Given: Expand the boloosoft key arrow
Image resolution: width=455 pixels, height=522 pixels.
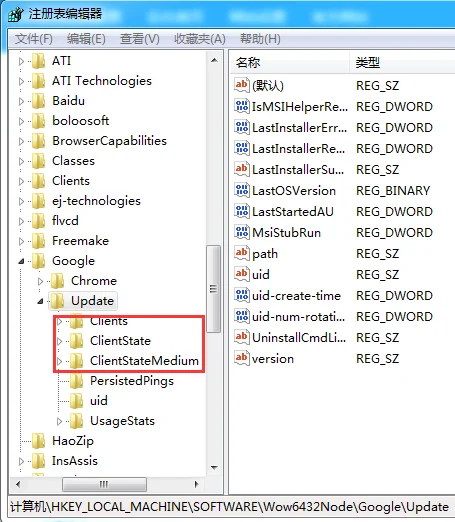Looking at the screenshot, I should point(21,121).
